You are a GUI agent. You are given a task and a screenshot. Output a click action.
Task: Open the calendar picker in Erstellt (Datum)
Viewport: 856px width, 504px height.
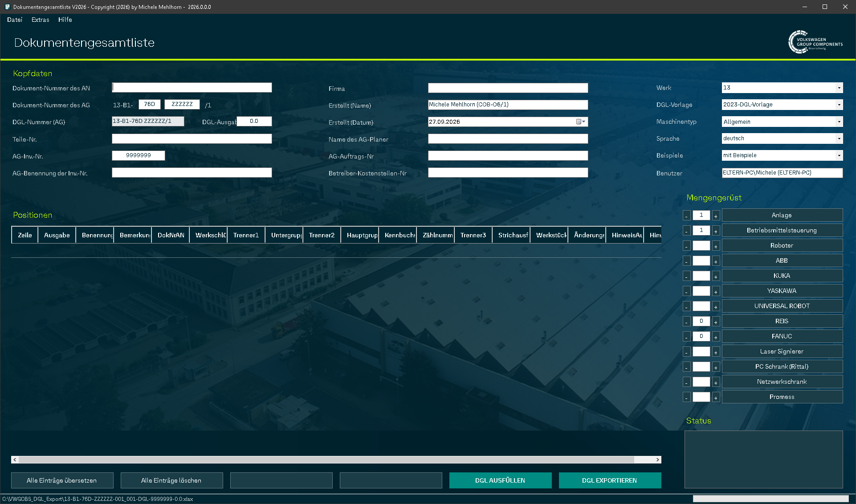pos(581,122)
